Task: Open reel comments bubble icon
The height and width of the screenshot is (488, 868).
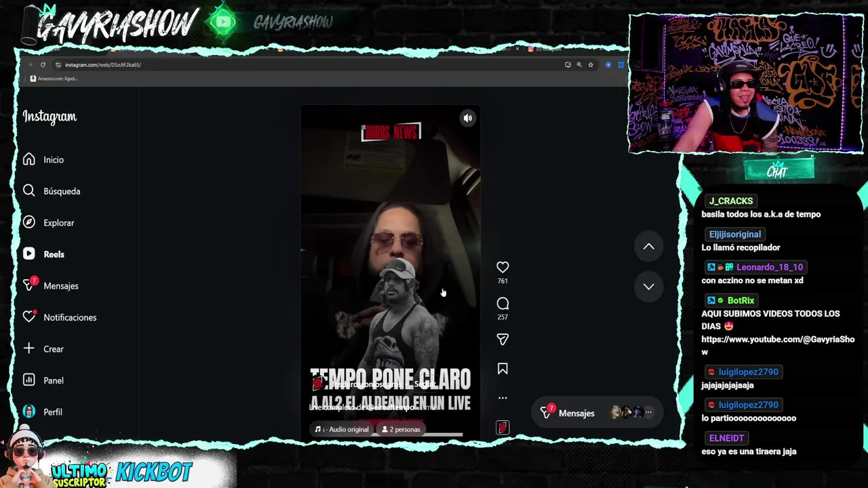Action: 502,304
